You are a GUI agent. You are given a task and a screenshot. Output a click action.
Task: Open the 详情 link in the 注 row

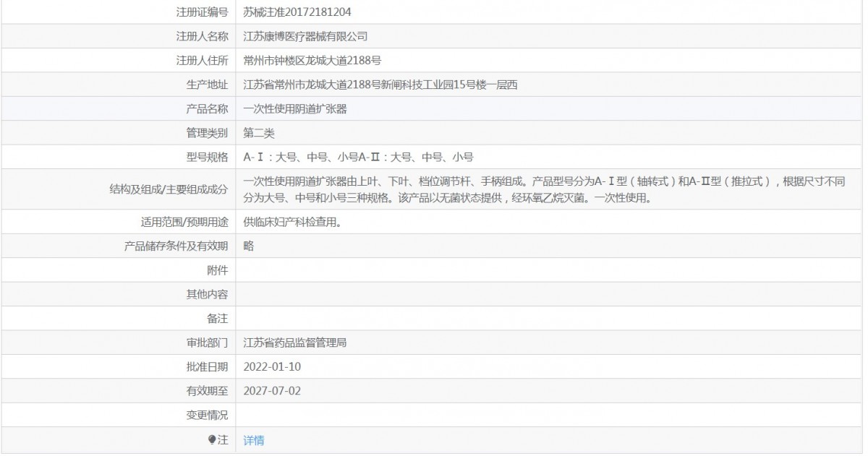254,440
